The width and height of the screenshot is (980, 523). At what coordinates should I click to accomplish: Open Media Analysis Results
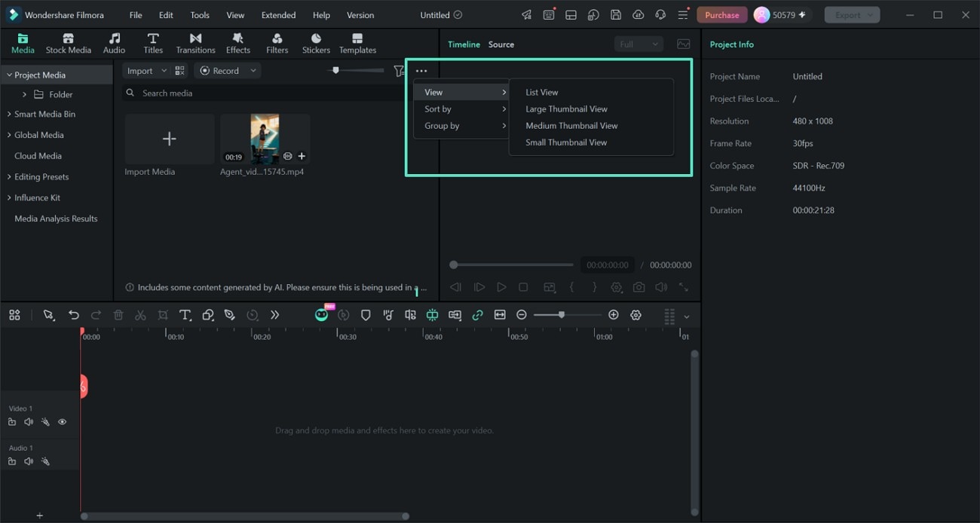tap(56, 219)
